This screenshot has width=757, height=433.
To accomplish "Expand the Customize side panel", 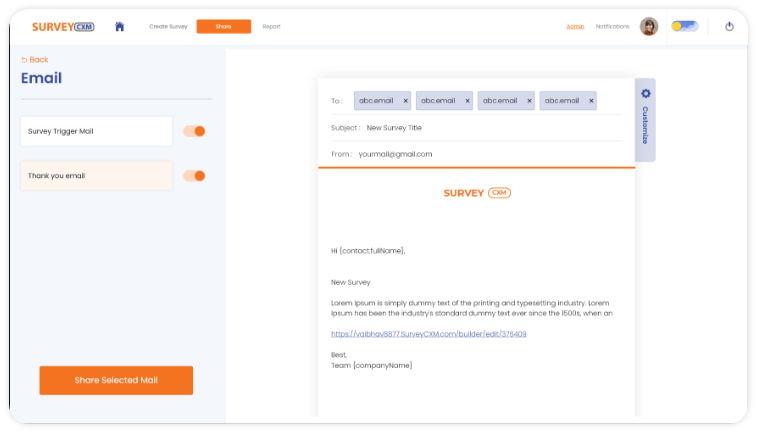I will tap(645, 118).
